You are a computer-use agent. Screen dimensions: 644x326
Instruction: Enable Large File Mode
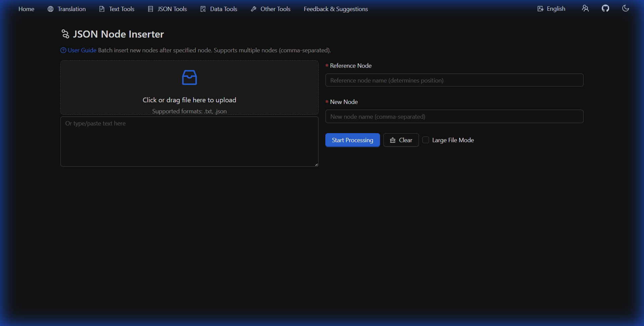coord(426,140)
